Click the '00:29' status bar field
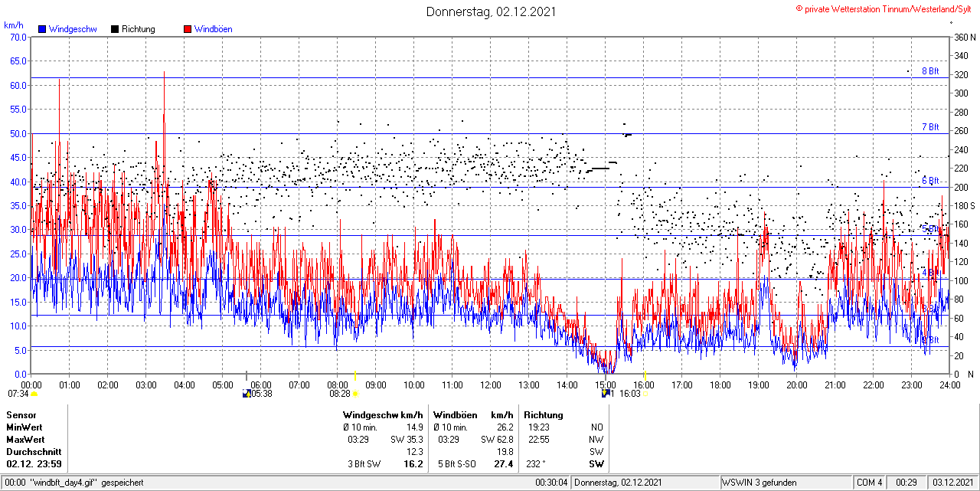Screen dimensions: 980x491 pyautogui.click(x=906, y=483)
